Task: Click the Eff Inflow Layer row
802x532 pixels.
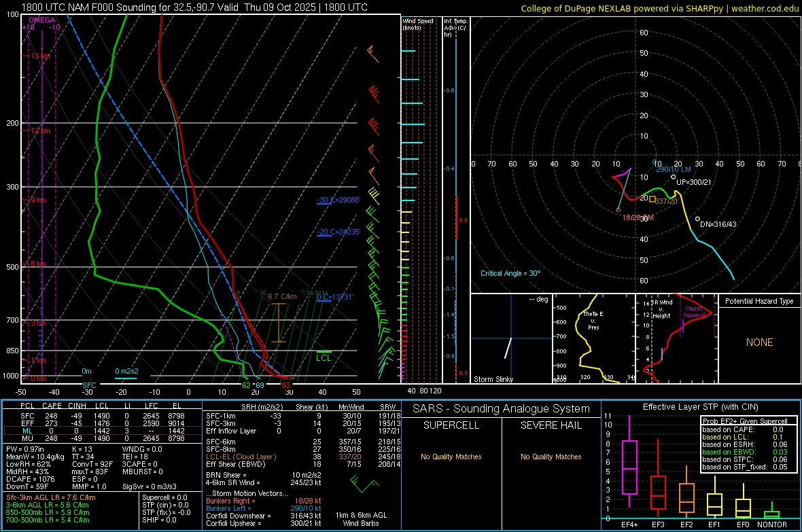Action: coord(303,431)
